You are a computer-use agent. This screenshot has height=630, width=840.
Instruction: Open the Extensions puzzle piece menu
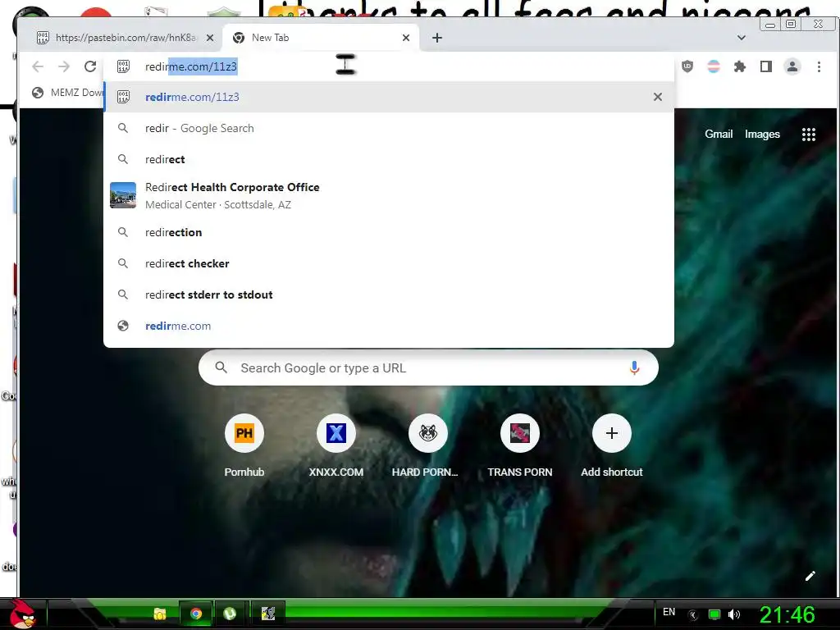pyautogui.click(x=740, y=66)
